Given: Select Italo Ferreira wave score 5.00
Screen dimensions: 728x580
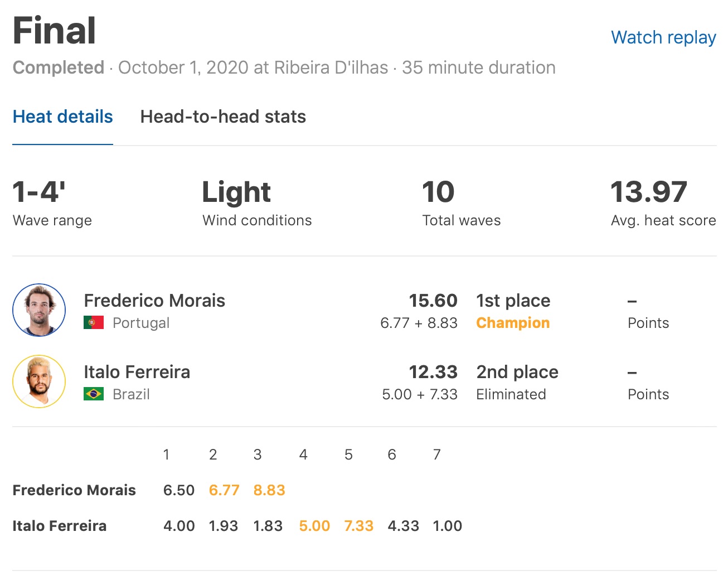Looking at the screenshot, I should 314,526.
